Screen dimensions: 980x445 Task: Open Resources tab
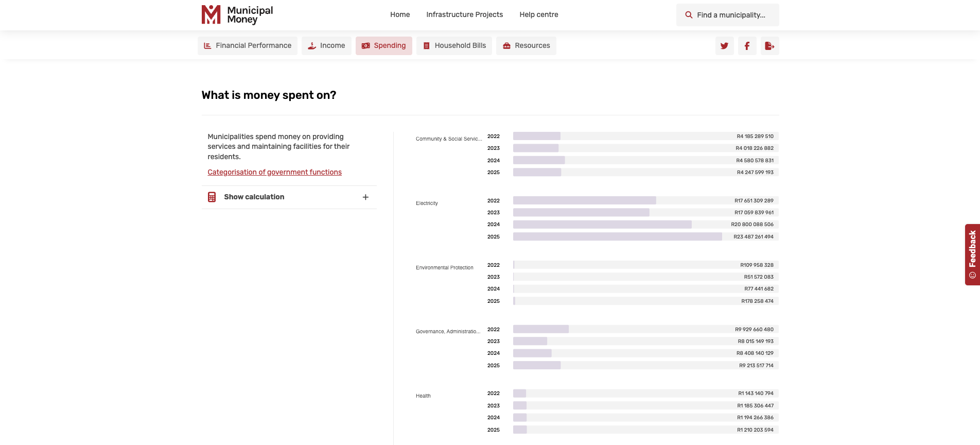(x=526, y=46)
